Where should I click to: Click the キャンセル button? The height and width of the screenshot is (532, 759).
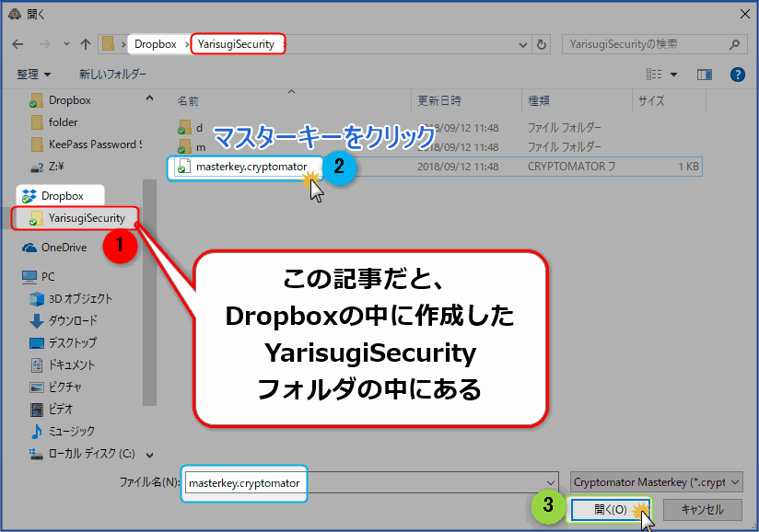702,510
